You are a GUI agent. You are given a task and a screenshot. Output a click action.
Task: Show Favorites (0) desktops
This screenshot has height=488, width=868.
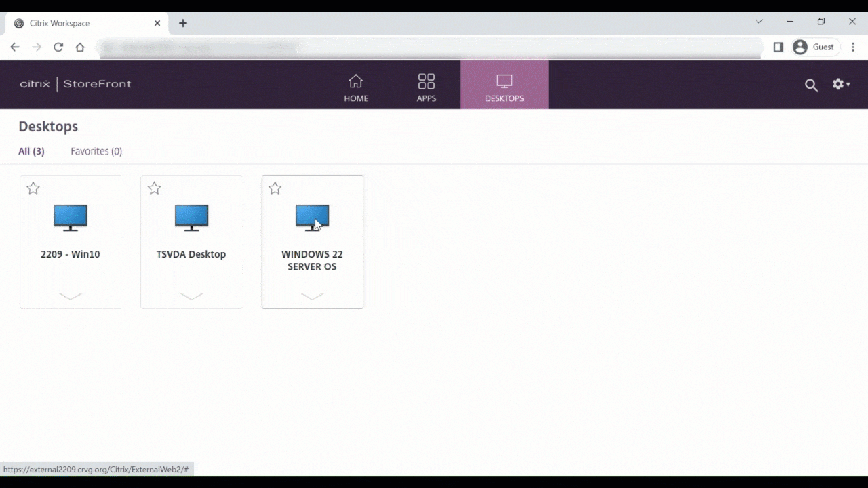pyautogui.click(x=96, y=151)
